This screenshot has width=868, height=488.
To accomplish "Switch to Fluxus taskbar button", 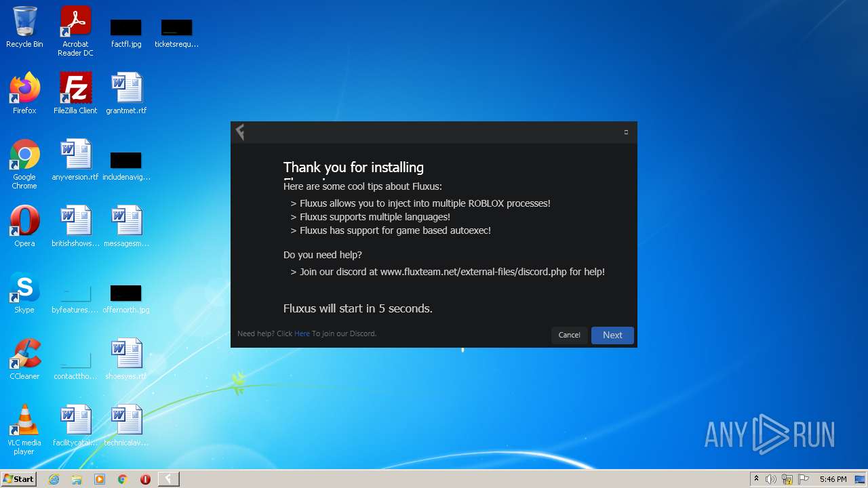I will click(x=168, y=479).
